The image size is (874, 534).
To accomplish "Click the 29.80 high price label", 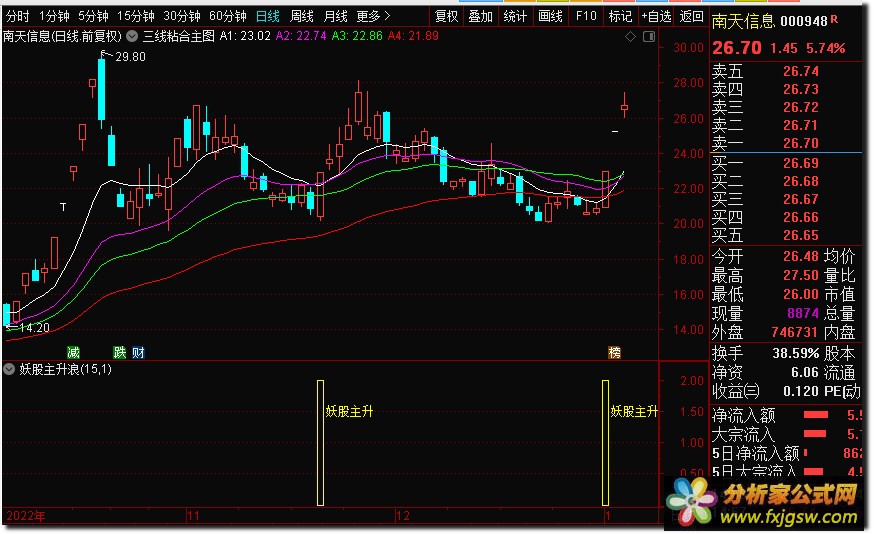I will click(x=130, y=57).
